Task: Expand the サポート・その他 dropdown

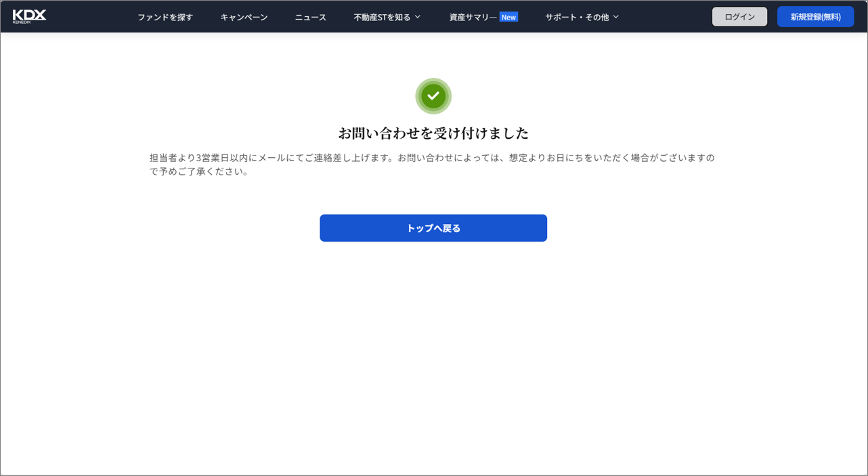Action: (582, 17)
